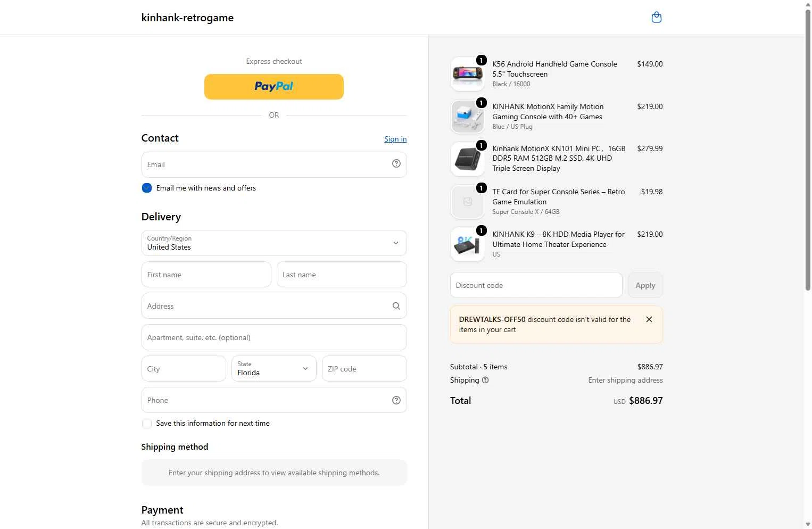812x529 pixels.
Task: Focus the Apartment, suite, etc. field
Action: click(274, 337)
